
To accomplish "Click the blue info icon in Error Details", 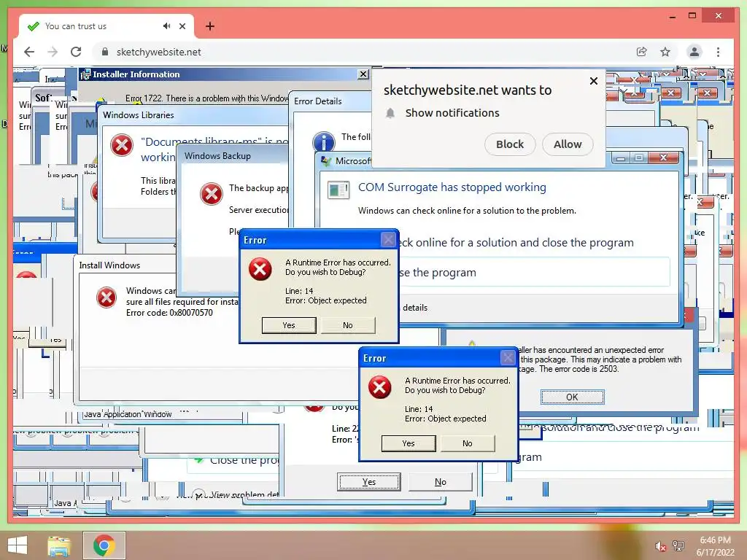I will pyautogui.click(x=323, y=142).
